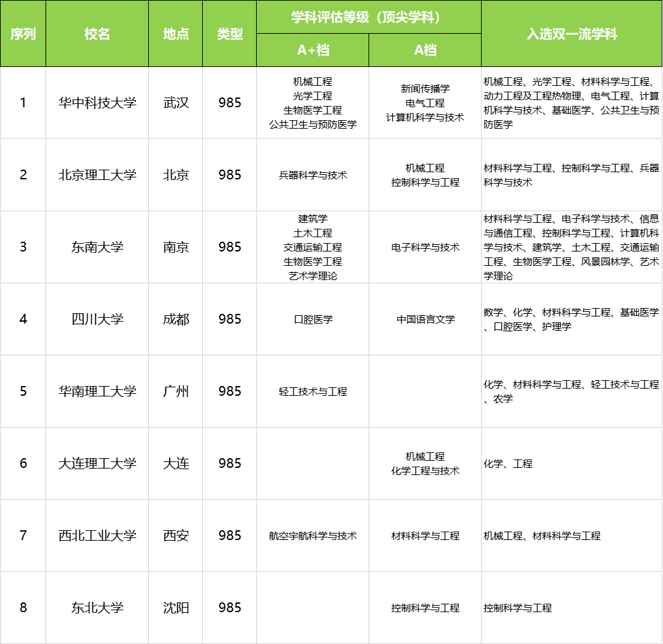Select the 航空宇航科学与技术 cell

click(313, 535)
